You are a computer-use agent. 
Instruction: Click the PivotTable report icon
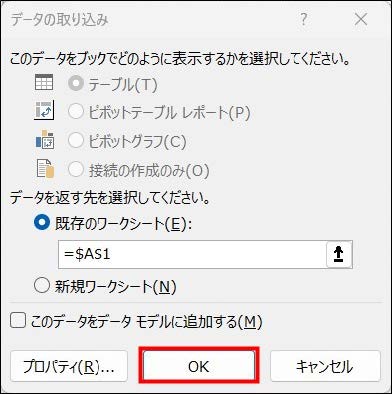[44, 110]
